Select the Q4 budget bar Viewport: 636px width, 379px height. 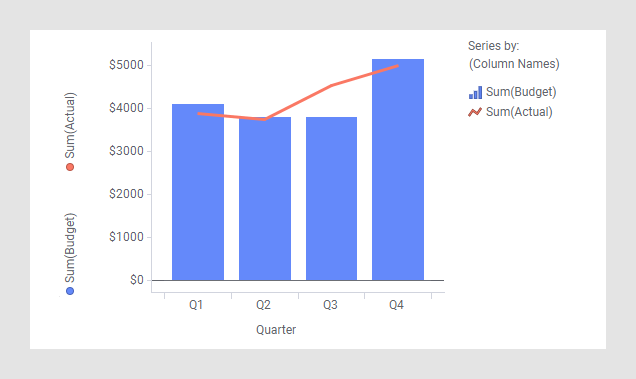pyautogui.click(x=398, y=170)
